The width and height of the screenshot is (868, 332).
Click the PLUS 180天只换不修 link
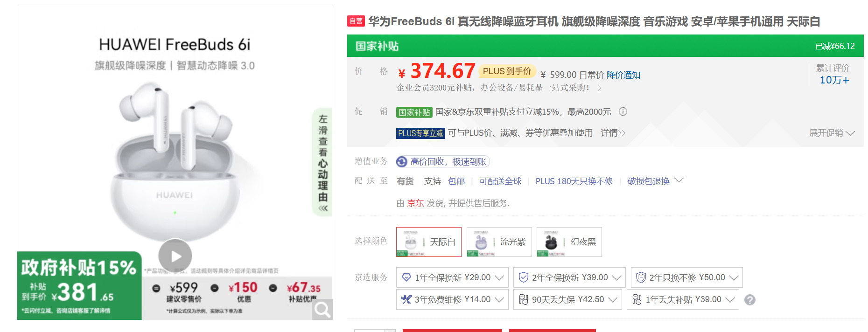[x=574, y=181]
